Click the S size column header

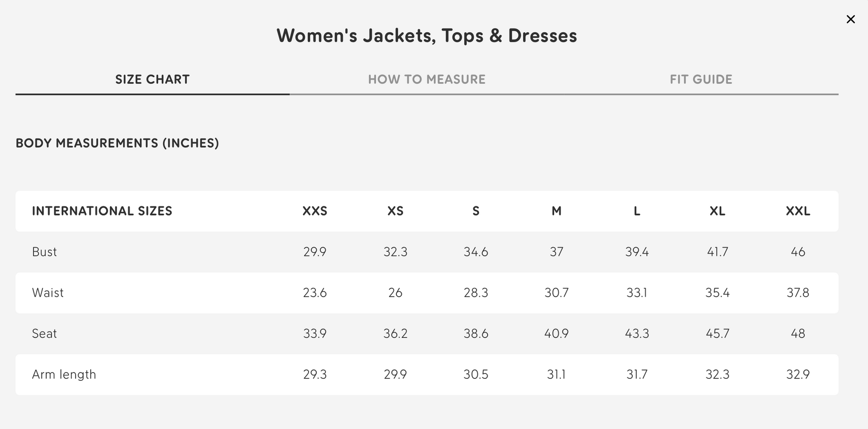pyautogui.click(x=476, y=211)
